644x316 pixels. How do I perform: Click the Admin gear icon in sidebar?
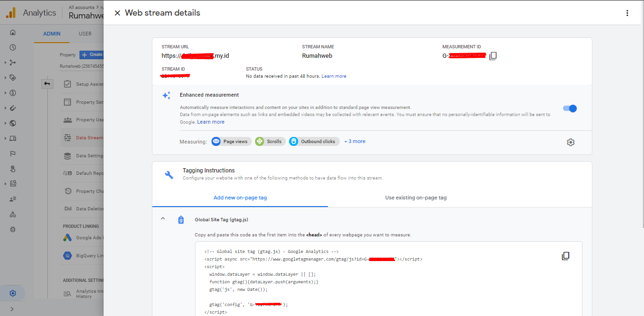click(13, 293)
